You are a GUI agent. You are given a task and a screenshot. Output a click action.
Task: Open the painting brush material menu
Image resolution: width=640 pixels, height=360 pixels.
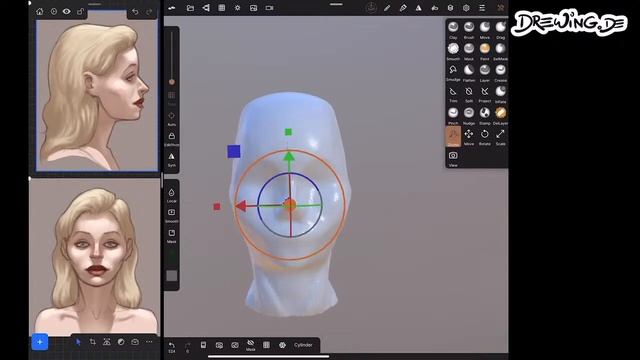click(x=403, y=8)
